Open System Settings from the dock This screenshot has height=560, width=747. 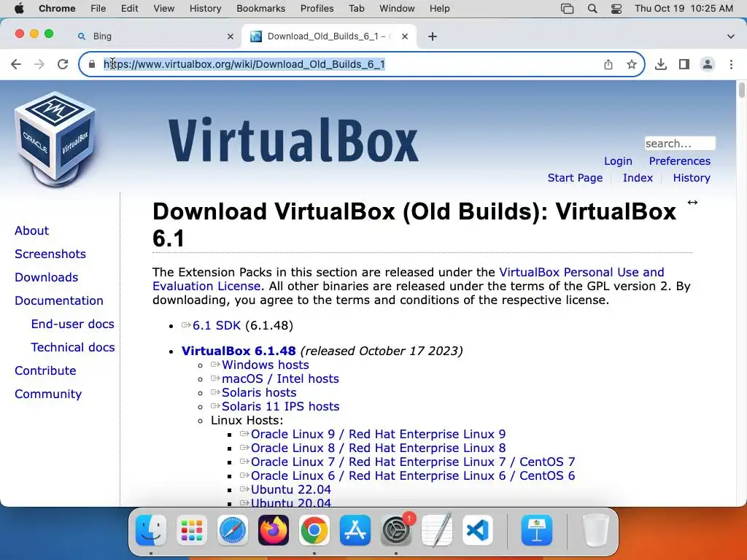tap(396, 530)
